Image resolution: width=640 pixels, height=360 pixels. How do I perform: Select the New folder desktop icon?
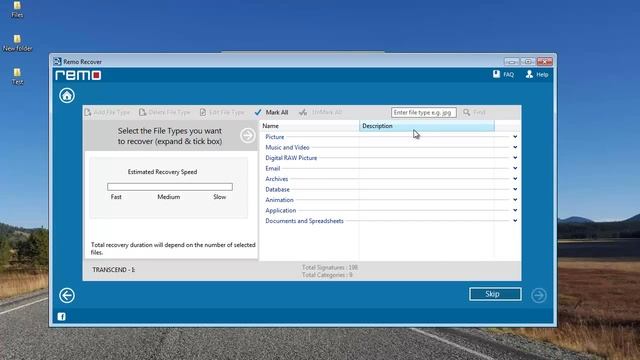[x=17, y=43]
